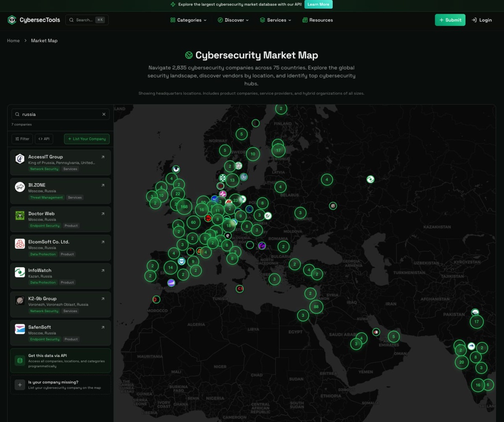This screenshot has width=504, height=422.
Task: Click the K2-9b Group company name
Action: 42,299
